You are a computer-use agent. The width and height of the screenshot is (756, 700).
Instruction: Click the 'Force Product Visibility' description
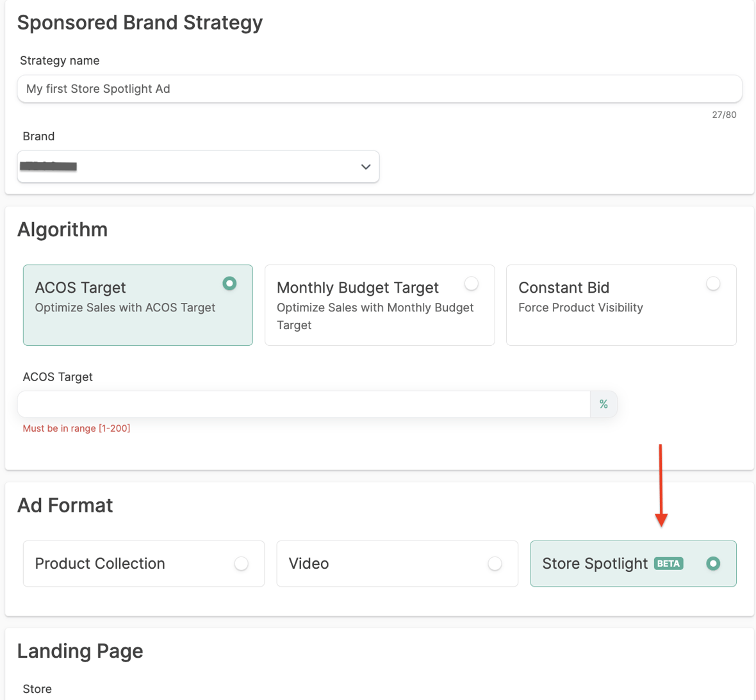[580, 308]
